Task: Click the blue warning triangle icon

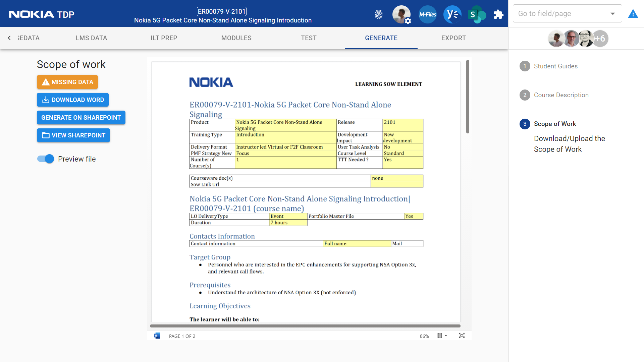Action: point(633,14)
